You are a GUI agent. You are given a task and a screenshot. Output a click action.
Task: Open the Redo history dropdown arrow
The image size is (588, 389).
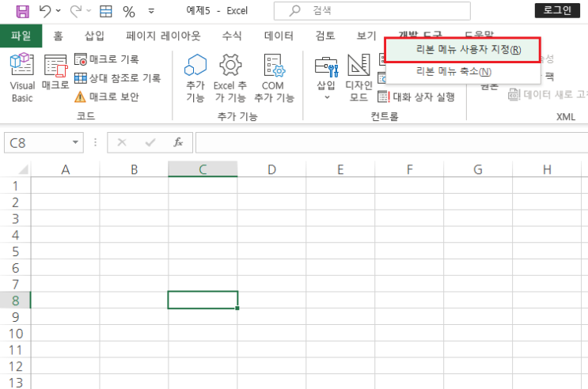[89, 11]
